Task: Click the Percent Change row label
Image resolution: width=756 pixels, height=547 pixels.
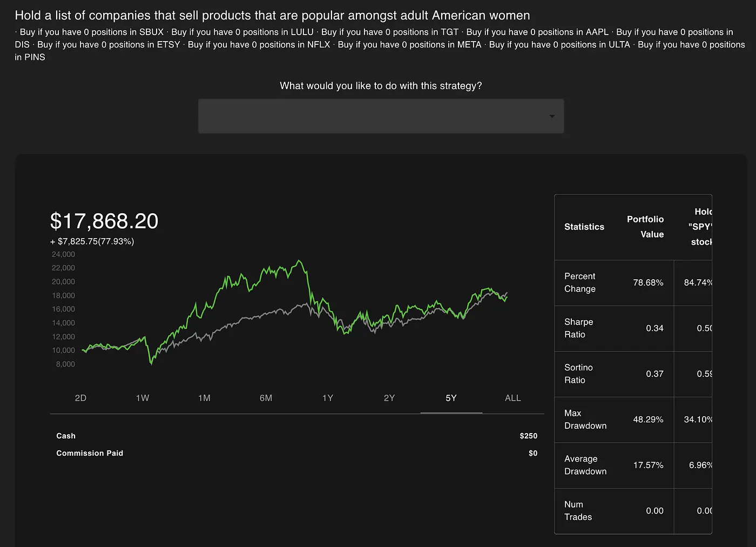Action: click(x=580, y=282)
